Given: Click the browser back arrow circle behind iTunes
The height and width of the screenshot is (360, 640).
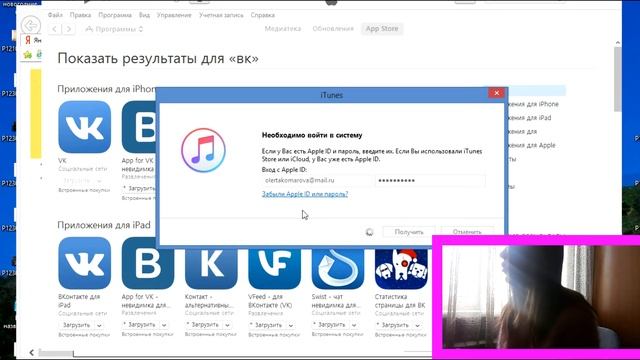Looking at the screenshot, I should pyautogui.click(x=31, y=26).
